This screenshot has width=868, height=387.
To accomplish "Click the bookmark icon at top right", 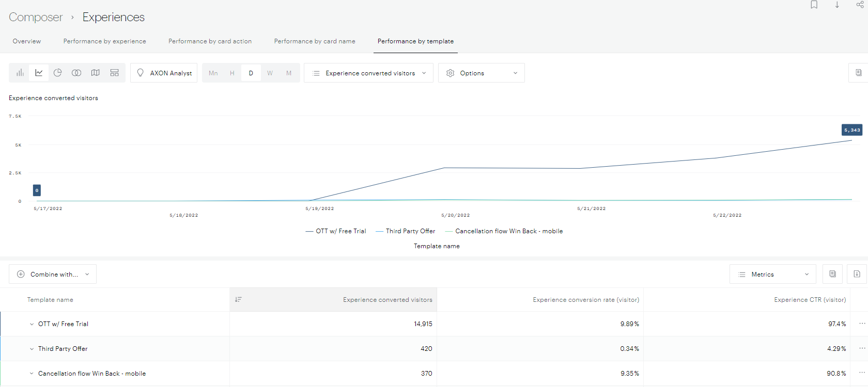I will coord(814,5).
